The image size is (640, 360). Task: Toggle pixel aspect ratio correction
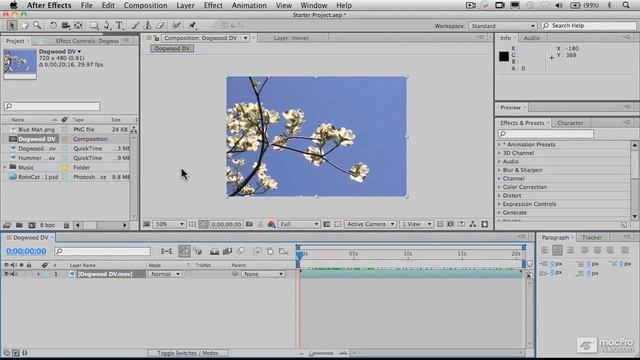point(440,224)
